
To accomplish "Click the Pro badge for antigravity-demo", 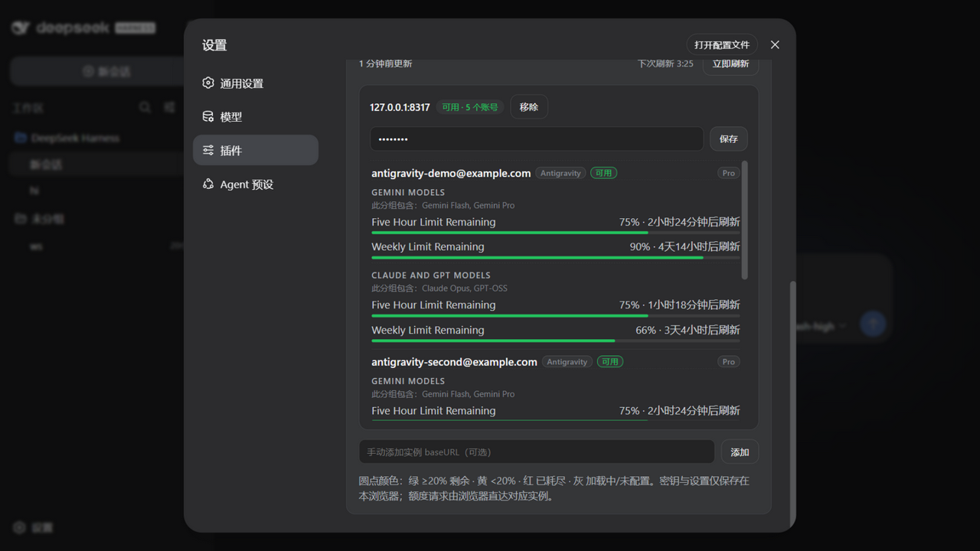I will [729, 173].
